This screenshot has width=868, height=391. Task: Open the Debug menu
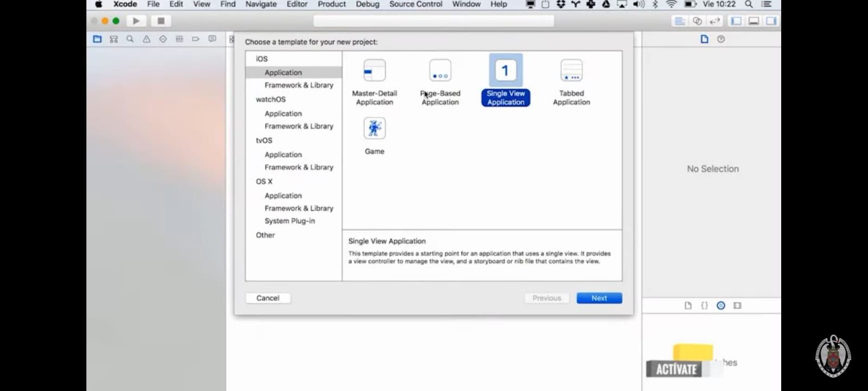coord(368,4)
